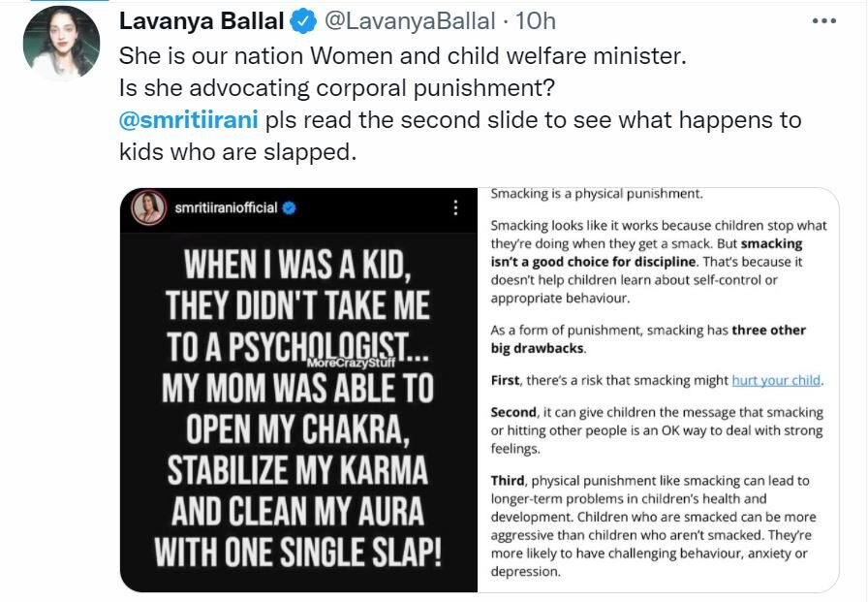The height and width of the screenshot is (602, 868).
Task: Open the tweet's three-dot more options menu
Action: [x=824, y=20]
